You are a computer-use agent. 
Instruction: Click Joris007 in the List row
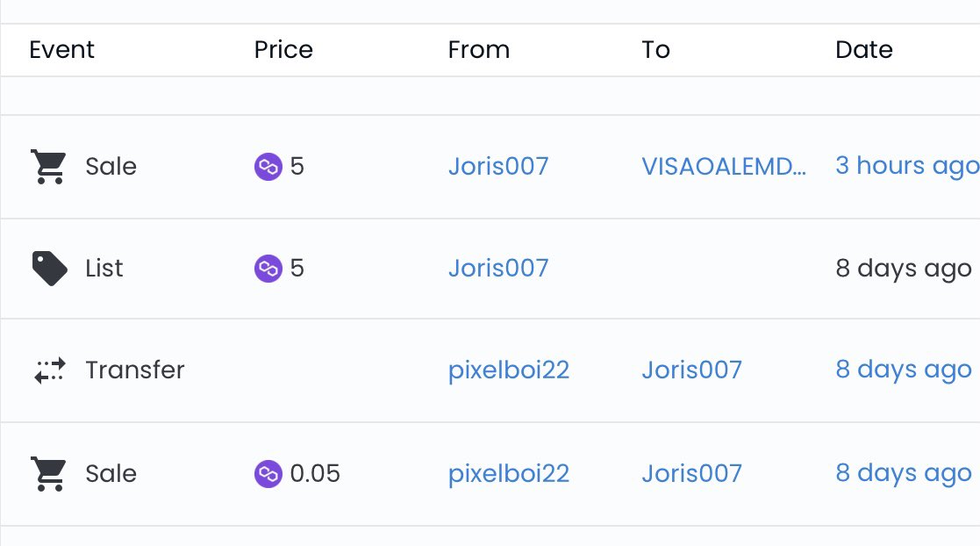tap(498, 269)
